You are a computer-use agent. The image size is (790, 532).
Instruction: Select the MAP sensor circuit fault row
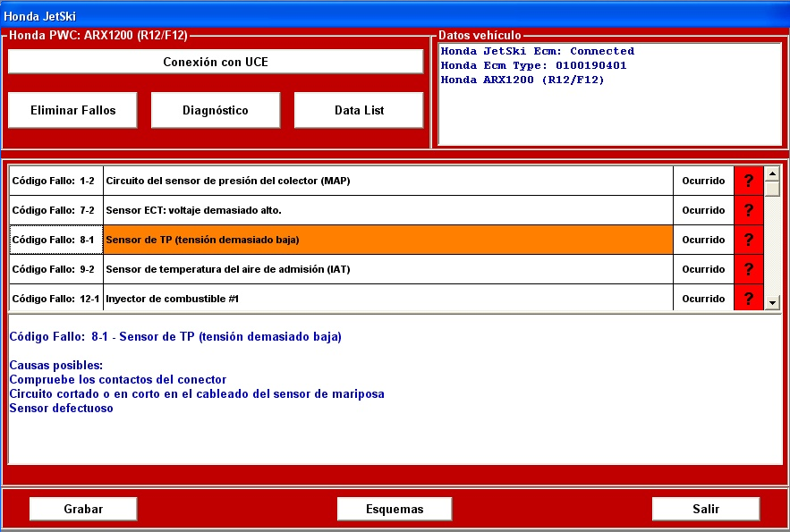387,181
